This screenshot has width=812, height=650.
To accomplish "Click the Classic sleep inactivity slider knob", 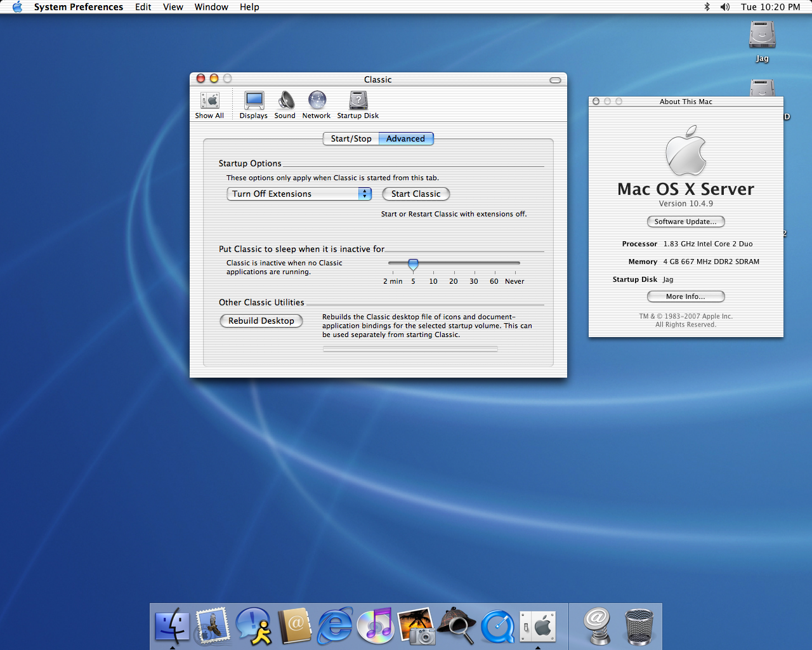I will pyautogui.click(x=413, y=265).
